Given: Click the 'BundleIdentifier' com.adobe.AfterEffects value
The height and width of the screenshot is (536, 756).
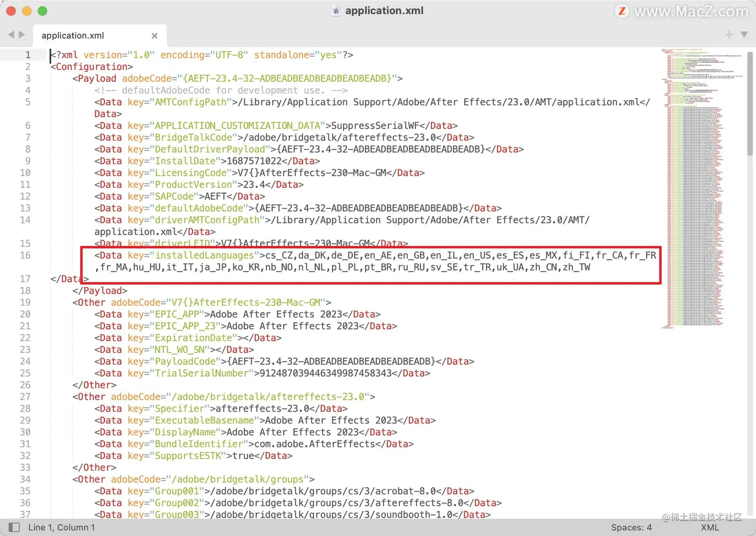Looking at the screenshot, I should click(x=314, y=444).
